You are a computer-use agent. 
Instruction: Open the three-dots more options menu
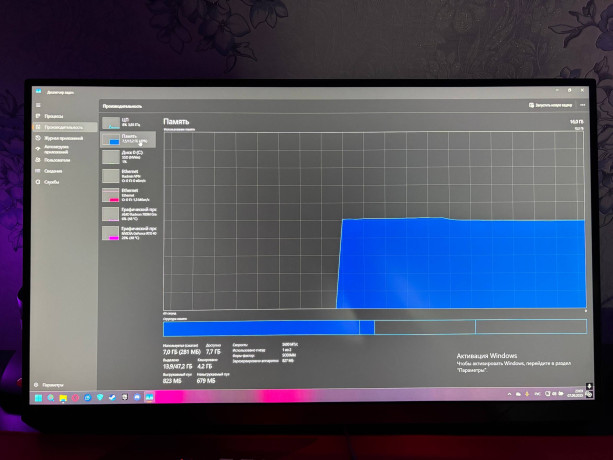click(x=580, y=104)
